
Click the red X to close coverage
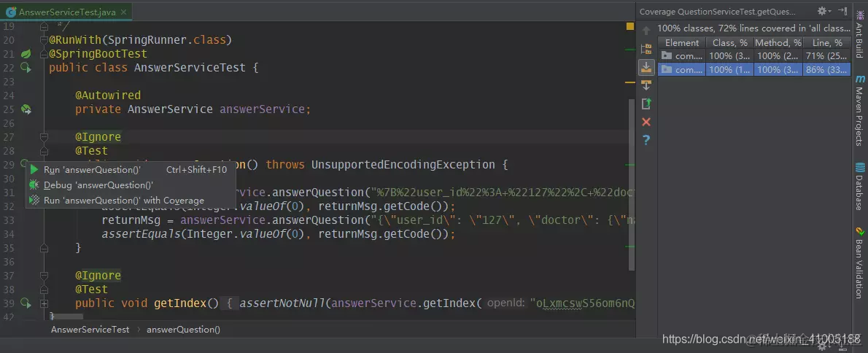pos(646,122)
